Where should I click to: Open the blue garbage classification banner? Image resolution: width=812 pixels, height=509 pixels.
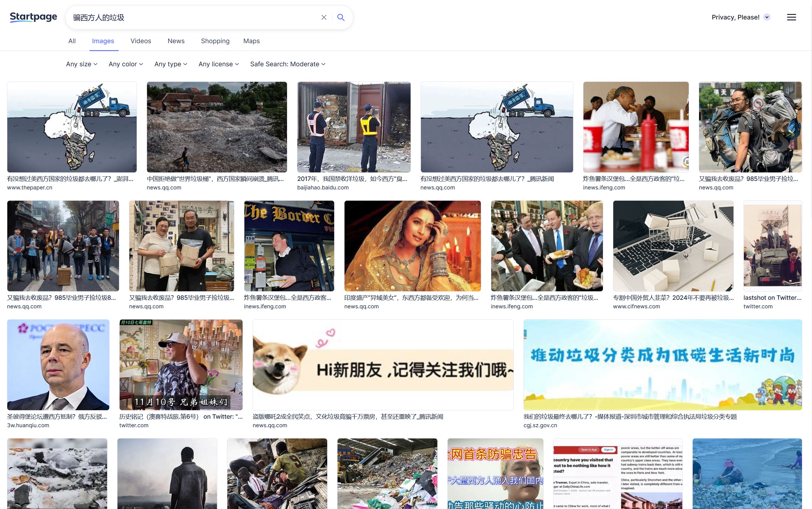[663, 365]
